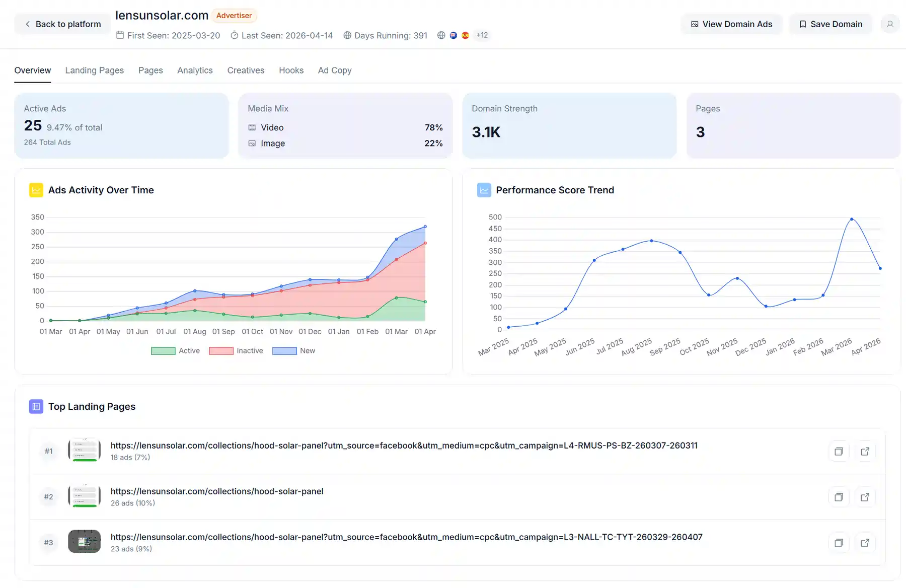Open the Creatives tab

pyautogui.click(x=246, y=70)
